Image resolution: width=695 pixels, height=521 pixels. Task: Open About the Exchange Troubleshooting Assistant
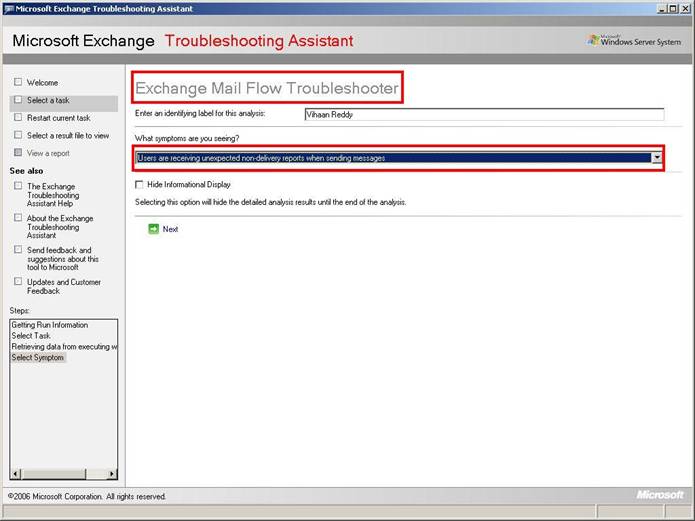pos(60,227)
